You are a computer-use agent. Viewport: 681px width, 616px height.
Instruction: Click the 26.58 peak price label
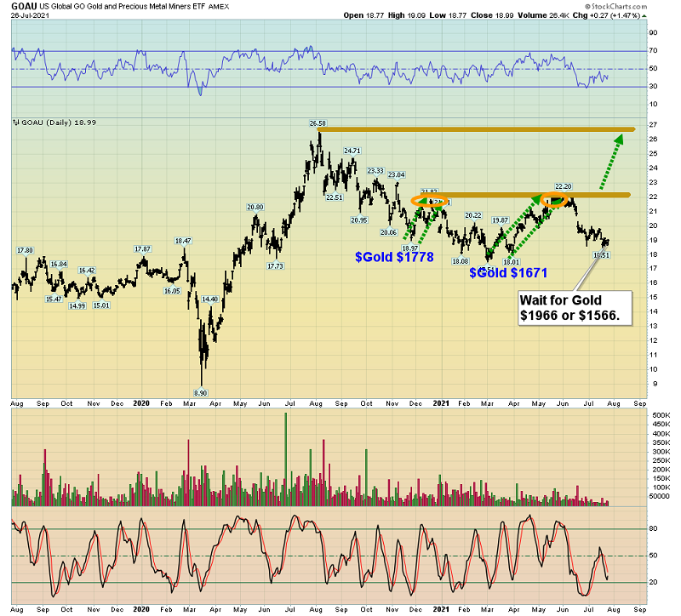click(318, 123)
